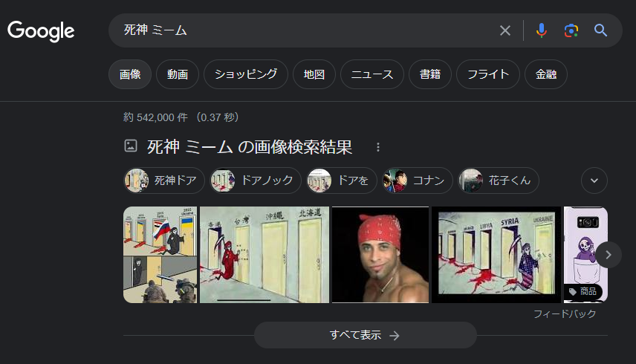The height and width of the screenshot is (364, 636).
Task: Show next images with carousel arrow
Action: point(608,255)
